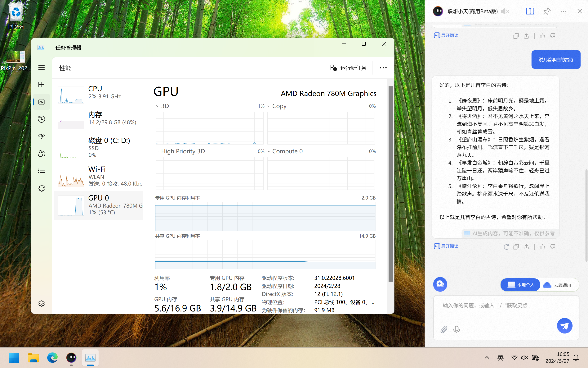Click top 展开阅读 link
Image resolution: width=588 pixels, height=368 pixels.
(x=446, y=35)
